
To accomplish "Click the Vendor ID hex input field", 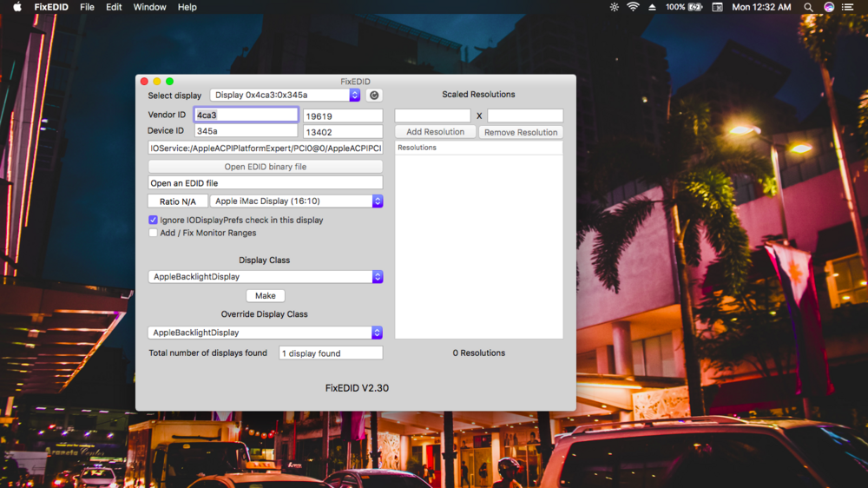I will (246, 115).
